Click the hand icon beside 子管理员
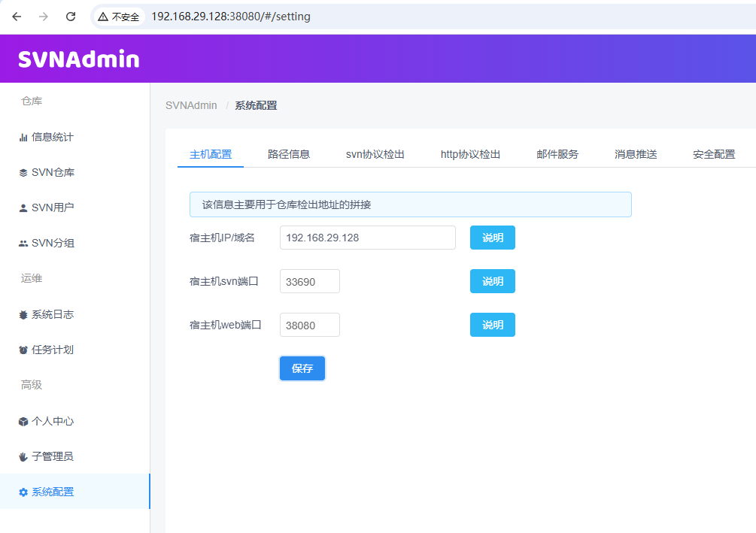756x533 pixels. pos(23,457)
